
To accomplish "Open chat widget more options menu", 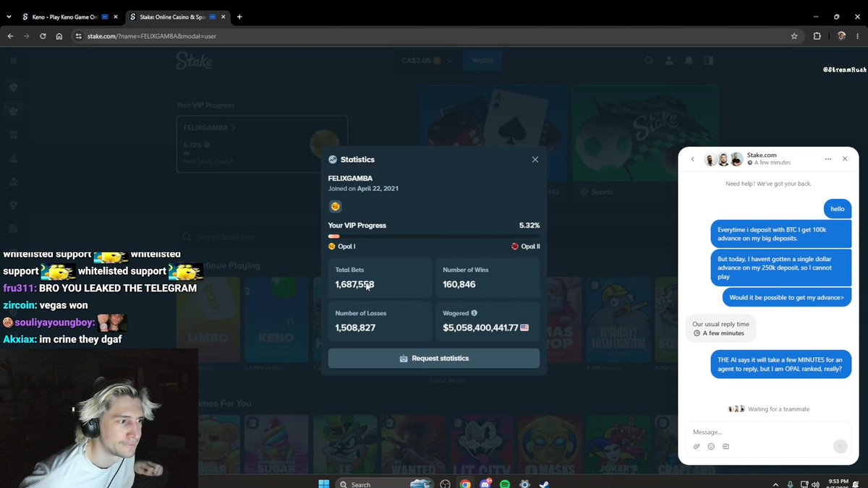I will [x=828, y=159].
